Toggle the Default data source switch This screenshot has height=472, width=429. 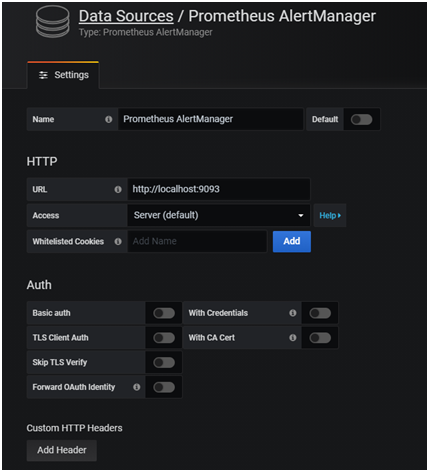[362, 119]
